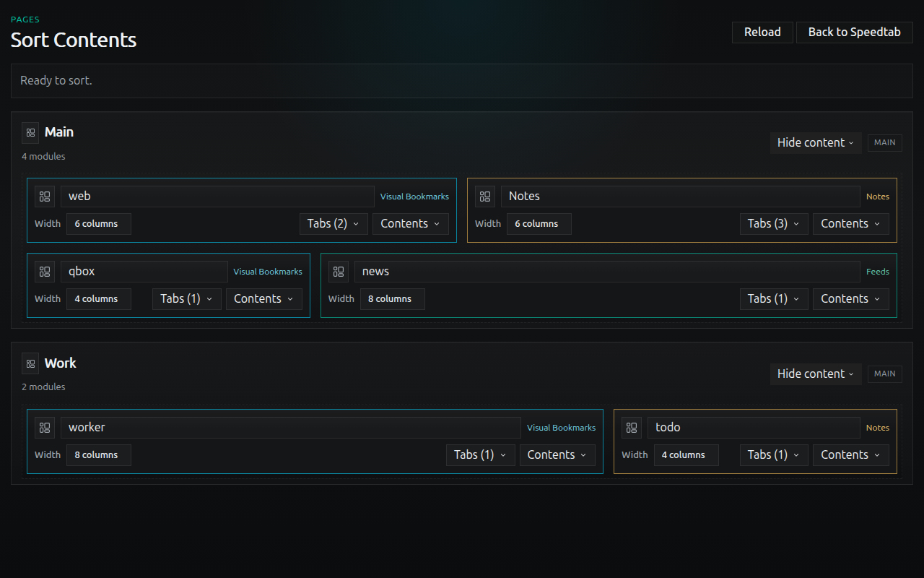
Task: Expand Contents dropdown of web module
Action: point(411,224)
